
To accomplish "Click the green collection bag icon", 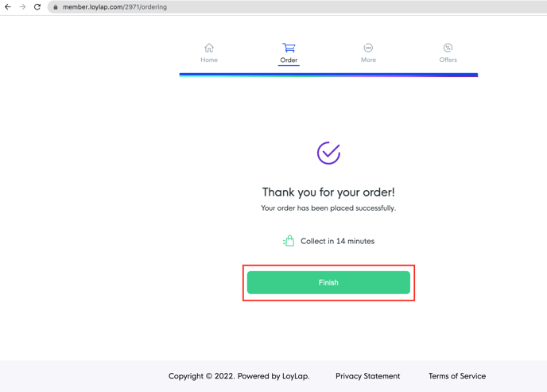I will (289, 241).
